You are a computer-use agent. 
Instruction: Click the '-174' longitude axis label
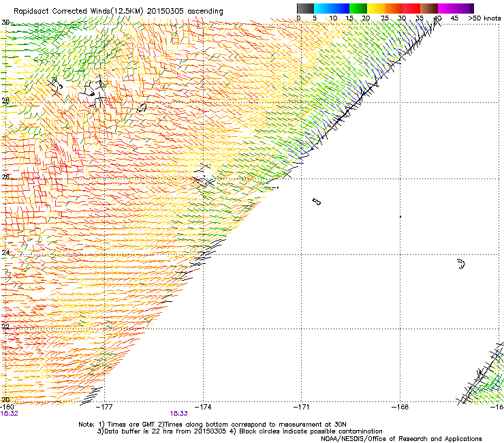[203, 407]
